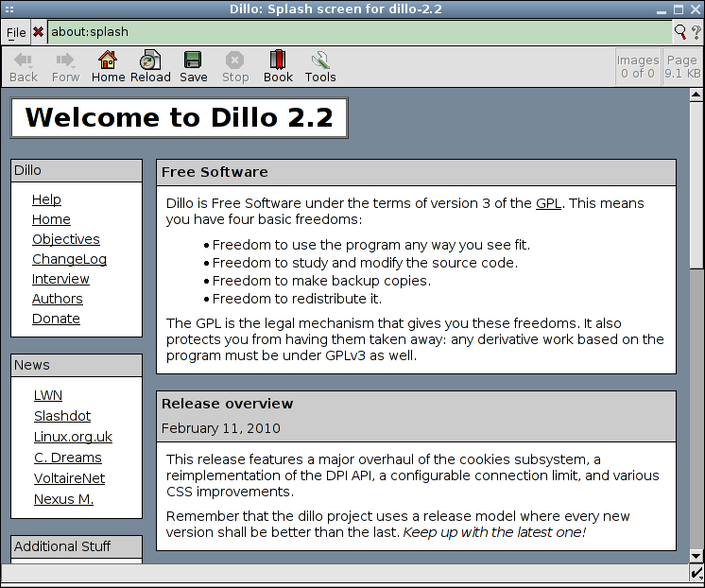Go to Home via toolbar house icon
This screenshot has width=705, height=588.
point(108,60)
